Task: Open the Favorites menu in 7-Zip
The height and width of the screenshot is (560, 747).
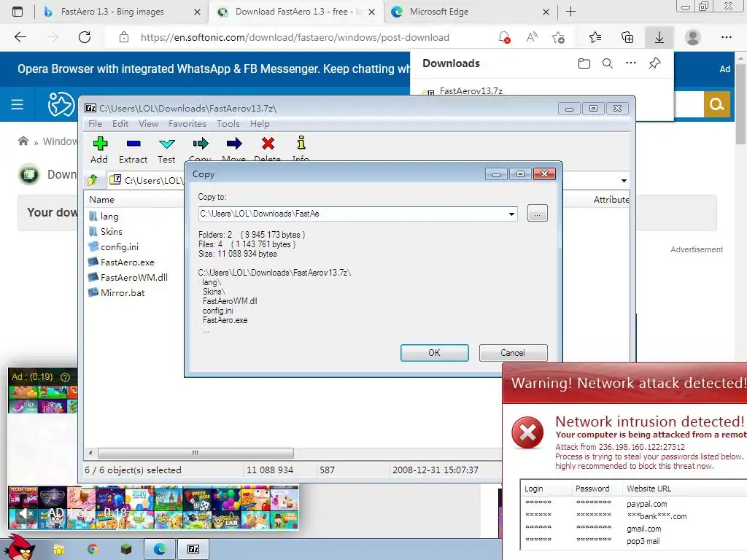Action: pos(187,124)
